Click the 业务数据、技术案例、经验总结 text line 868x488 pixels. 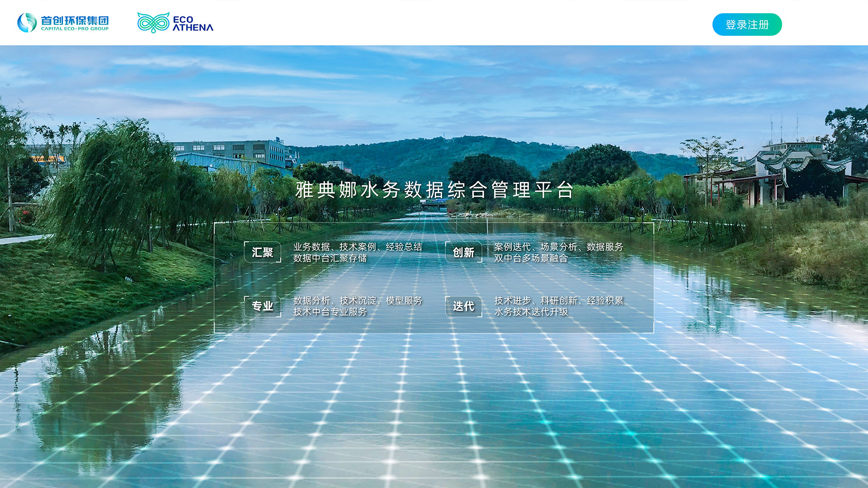click(x=357, y=247)
